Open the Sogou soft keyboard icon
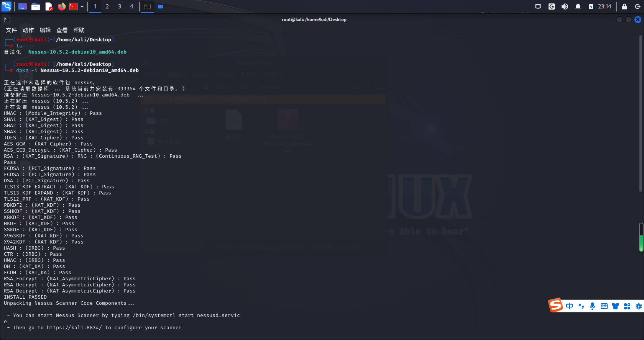The height and width of the screenshot is (340, 644). click(x=604, y=306)
